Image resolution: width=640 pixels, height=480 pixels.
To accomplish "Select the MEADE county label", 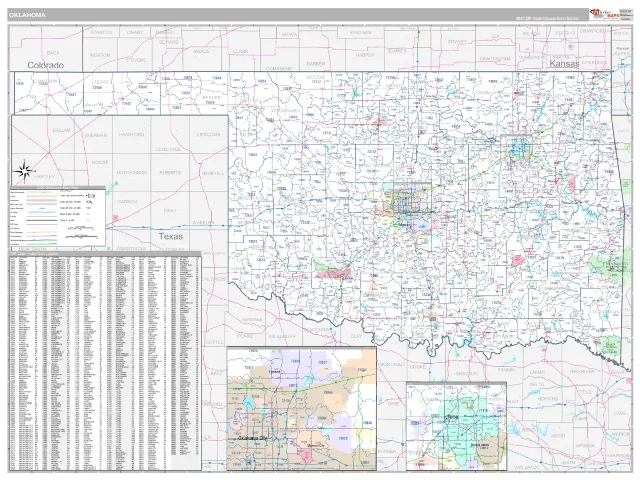I will 201,51.
